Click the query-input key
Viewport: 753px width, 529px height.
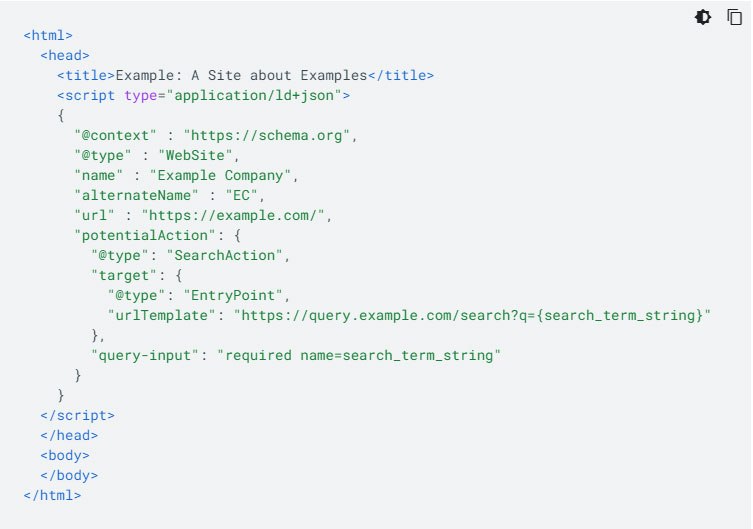tap(145, 356)
